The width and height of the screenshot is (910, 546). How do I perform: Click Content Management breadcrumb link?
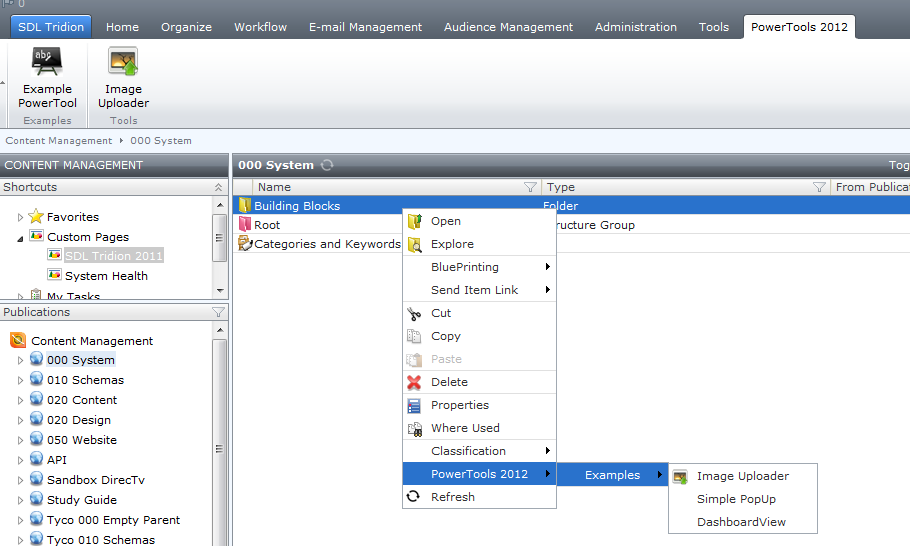[x=59, y=141]
